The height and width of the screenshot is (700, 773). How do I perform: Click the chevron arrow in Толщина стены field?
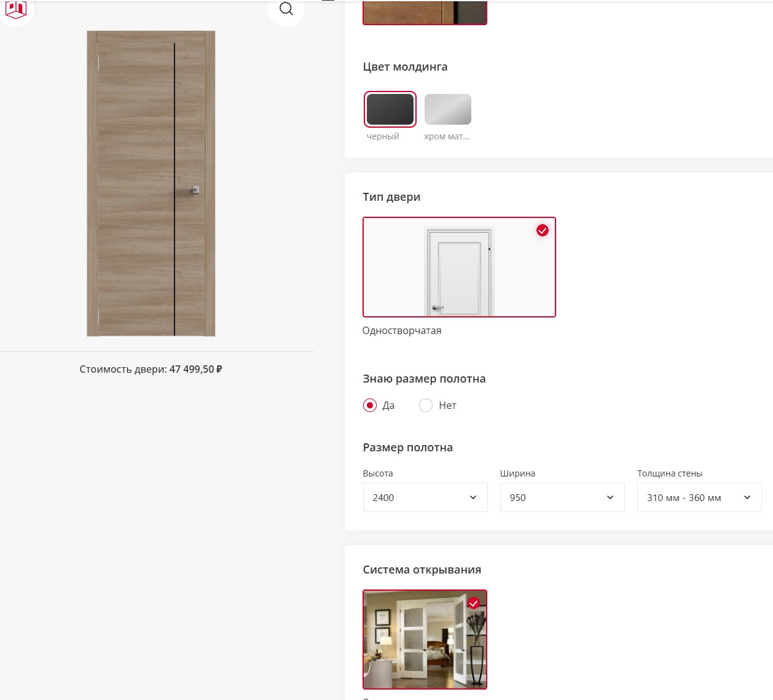point(747,497)
